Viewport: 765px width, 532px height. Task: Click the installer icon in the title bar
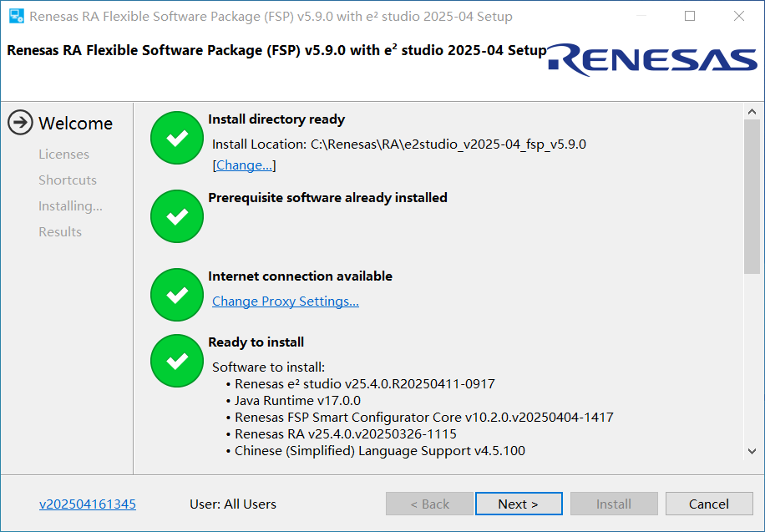(x=17, y=16)
